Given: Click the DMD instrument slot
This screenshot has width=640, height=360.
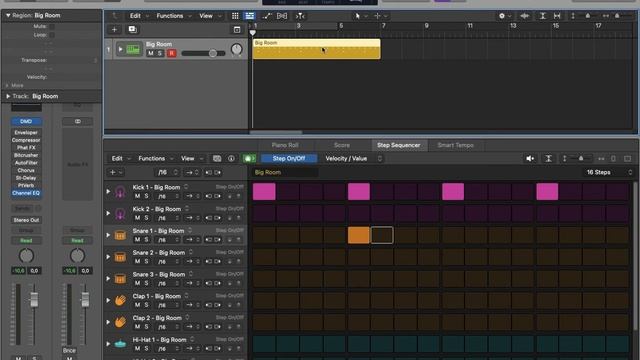Looking at the screenshot, I should pyautogui.click(x=26, y=122).
